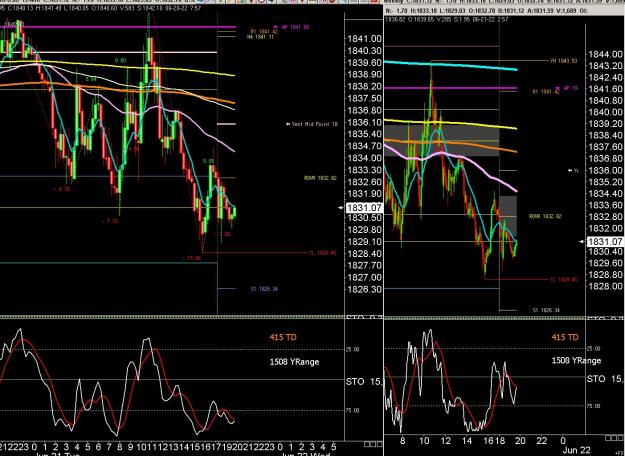Select the magenta MP horizontal line in left chart
Viewport: 625px width, 456px height.
pos(118,27)
